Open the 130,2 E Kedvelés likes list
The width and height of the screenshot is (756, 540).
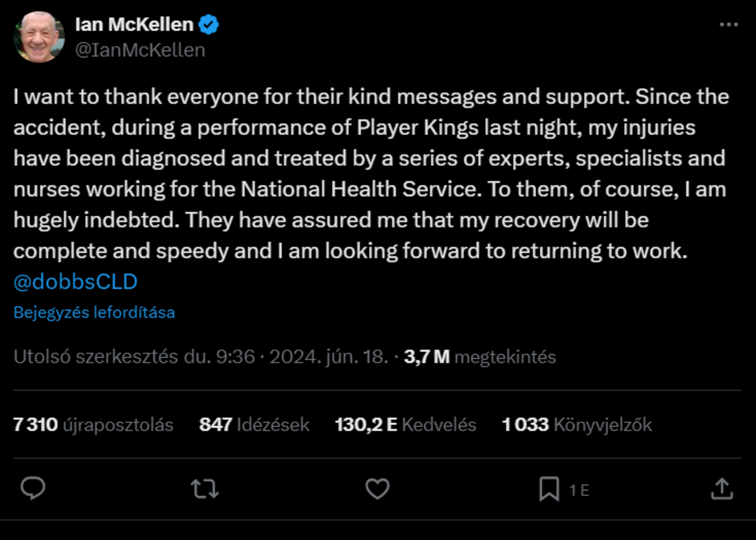coord(405,425)
